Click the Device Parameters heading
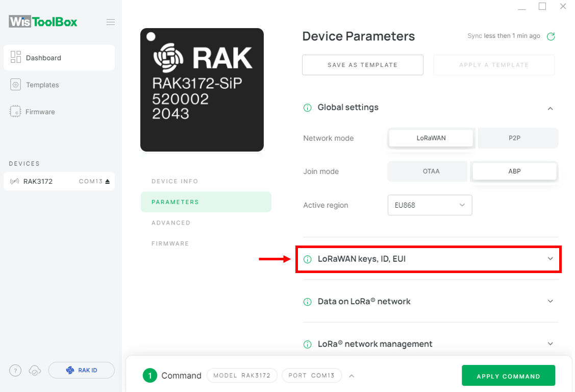Image resolution: width=575 pixels, height=392 pixels. (358, 36)
